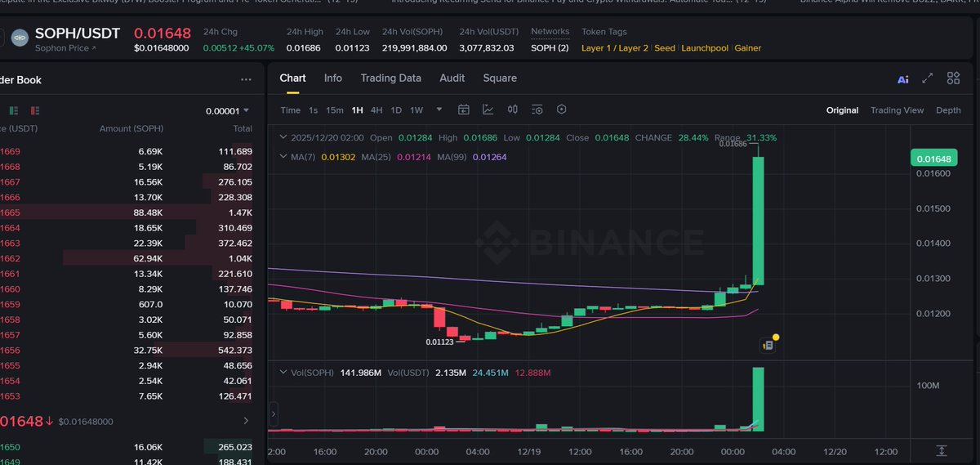Click the 32.75K ask order row

(127, 350)
